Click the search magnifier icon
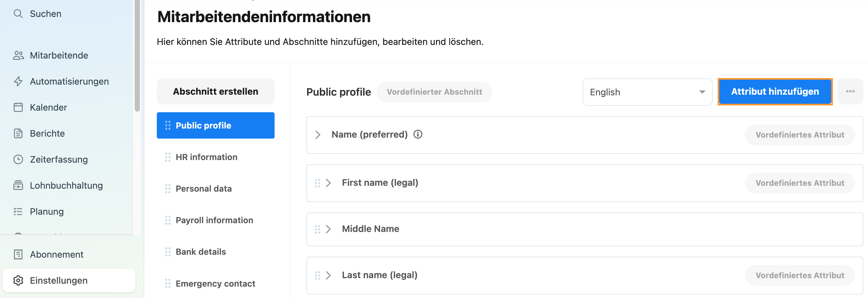Screen dimensions: 868x298 tap(18, 14)
